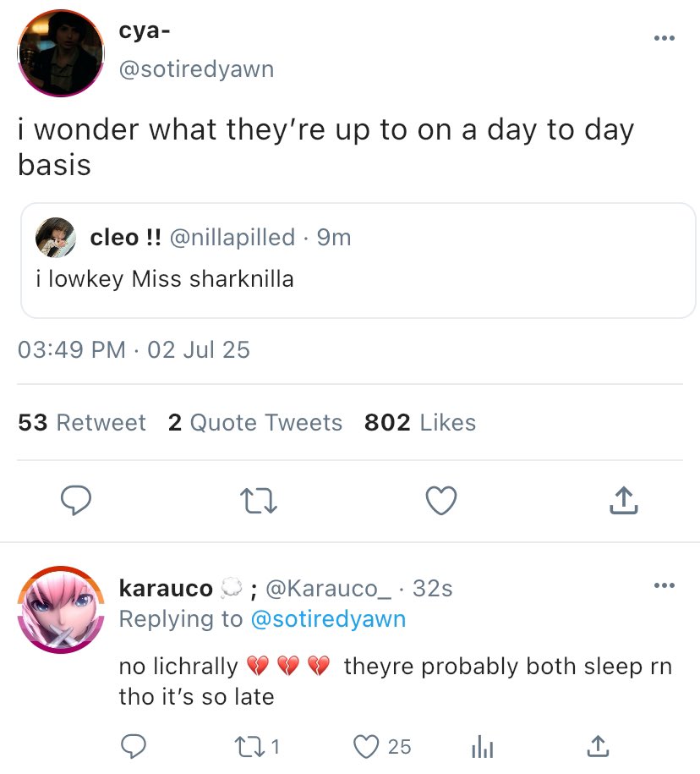
Task: Reply to the main tweet
Action: tap(76, 502)
